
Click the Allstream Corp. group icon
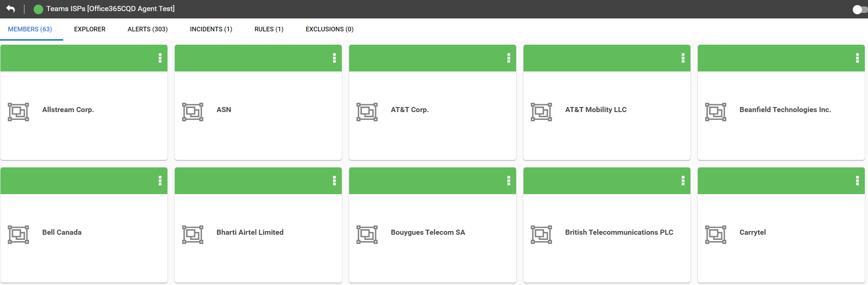coord(18,112)
